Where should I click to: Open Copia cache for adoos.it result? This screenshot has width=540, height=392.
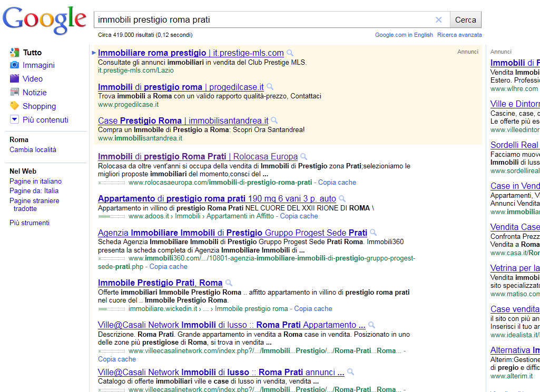[299, 216]
